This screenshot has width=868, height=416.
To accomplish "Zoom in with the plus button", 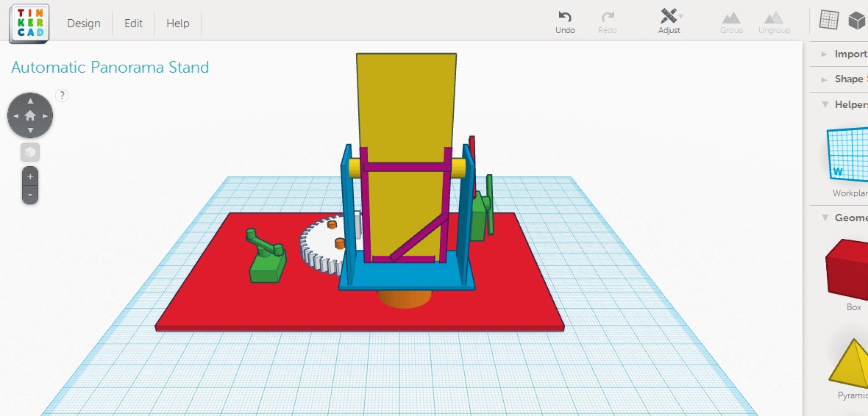I will [30, 176].
